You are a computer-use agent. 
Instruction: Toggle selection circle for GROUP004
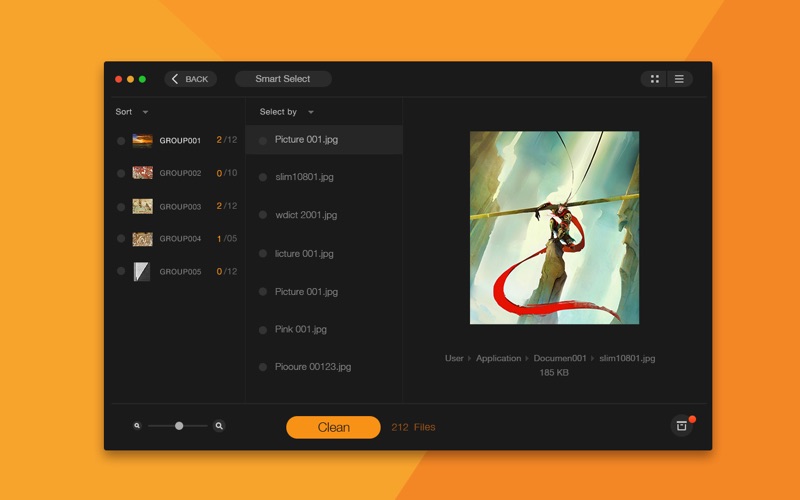click(x=121, y=238)
